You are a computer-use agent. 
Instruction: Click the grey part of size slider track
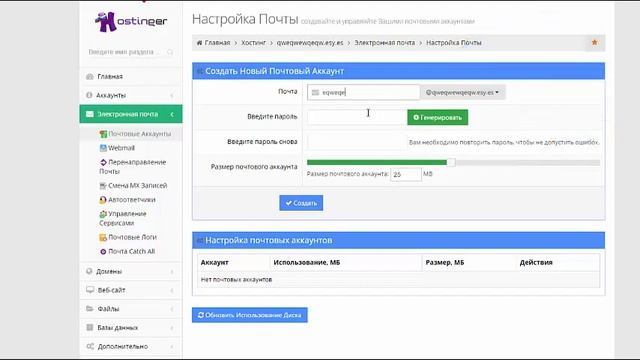(527, 162)
